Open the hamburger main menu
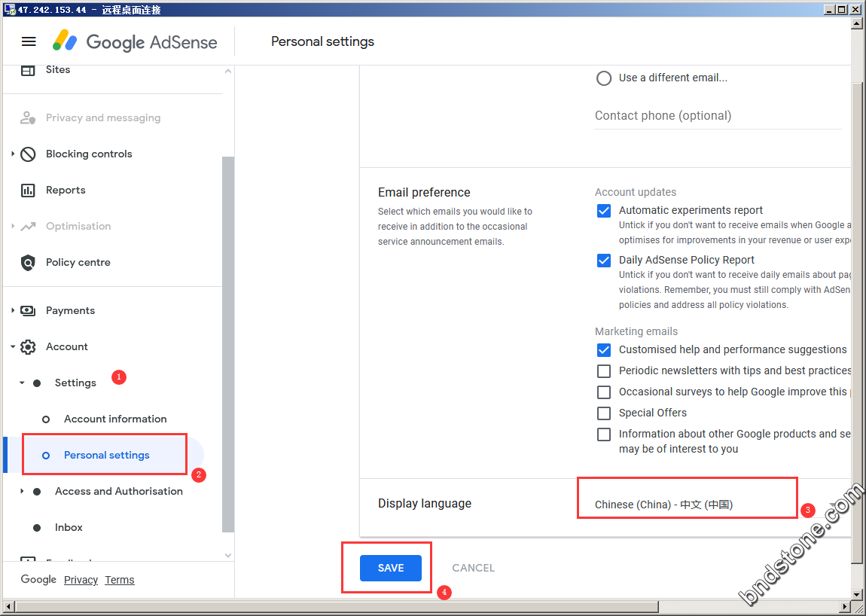Screen dimensions: 866x616 tap(29, 41)
